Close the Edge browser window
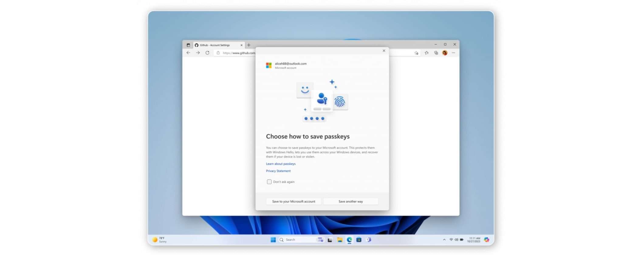Viewport: 644px width, 258px height. pos(455,44)
